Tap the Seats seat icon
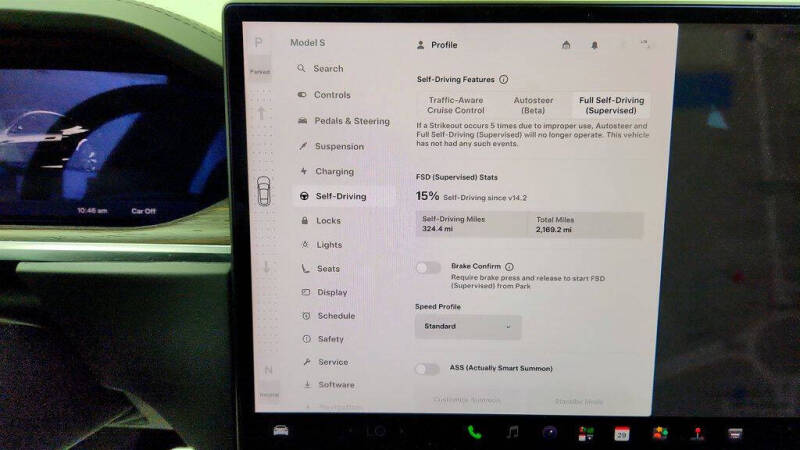Screen dimensions: 800x450 305,268
